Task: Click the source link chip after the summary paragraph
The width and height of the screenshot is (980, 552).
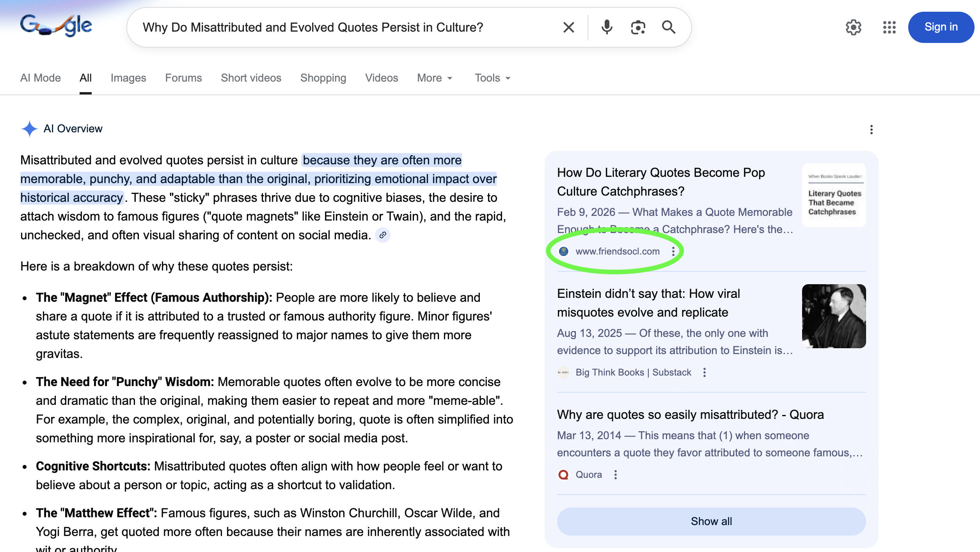Action: pos(383,235)
